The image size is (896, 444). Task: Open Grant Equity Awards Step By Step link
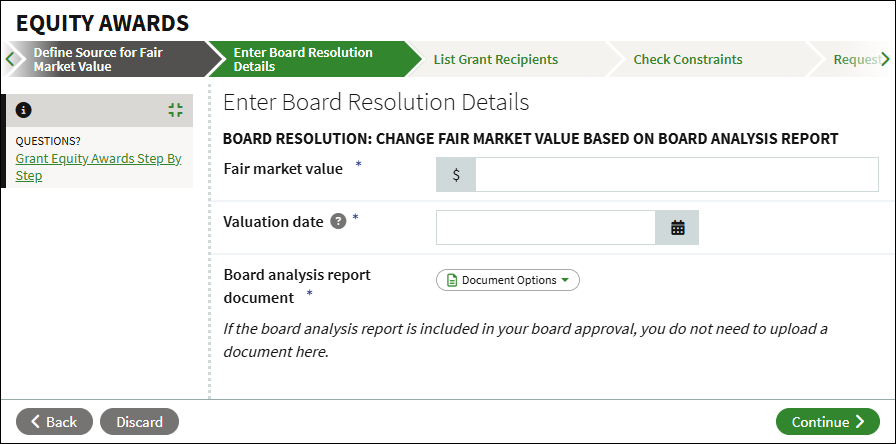point(98,167)
